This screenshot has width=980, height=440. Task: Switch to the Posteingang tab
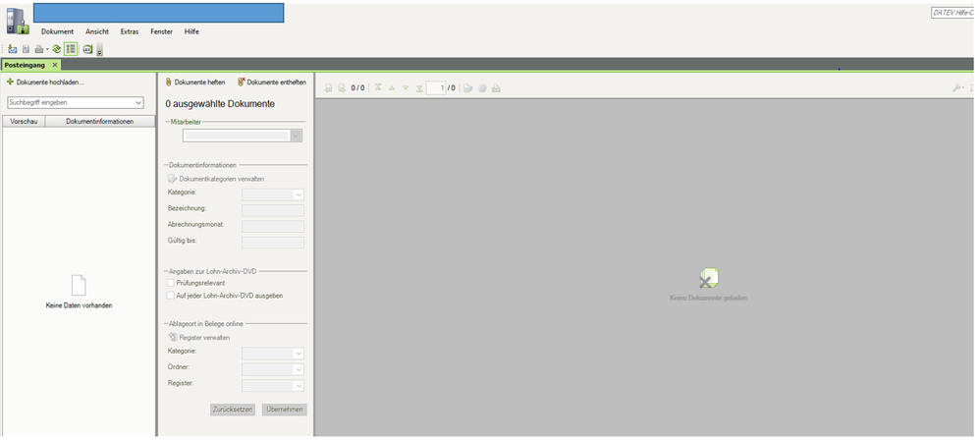point(25,65)
